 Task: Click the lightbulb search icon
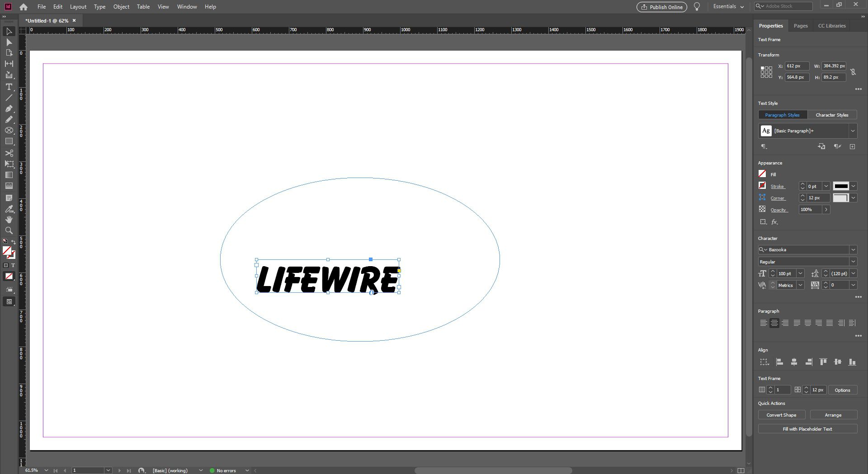697,7
